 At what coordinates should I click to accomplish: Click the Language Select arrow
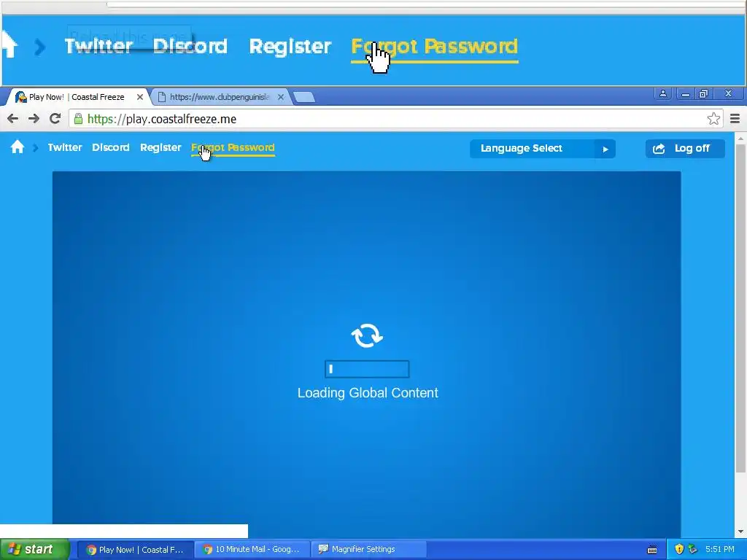pos(605,149)
